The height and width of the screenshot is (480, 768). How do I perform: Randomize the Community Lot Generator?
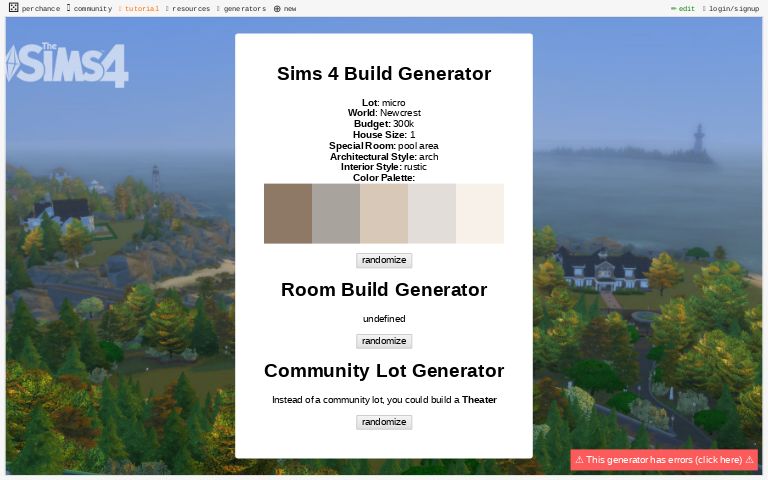point(384,422)
